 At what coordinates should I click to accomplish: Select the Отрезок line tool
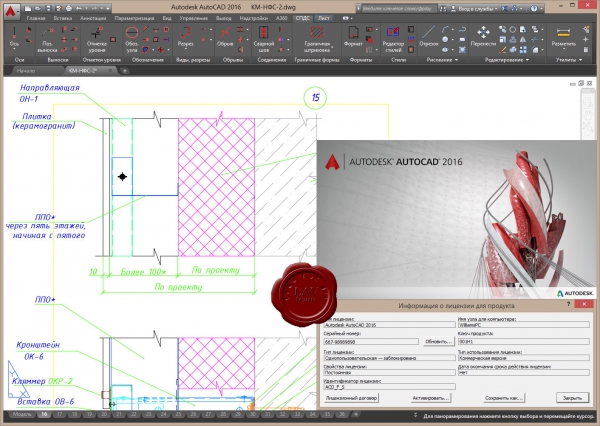[x=429, y=37]
